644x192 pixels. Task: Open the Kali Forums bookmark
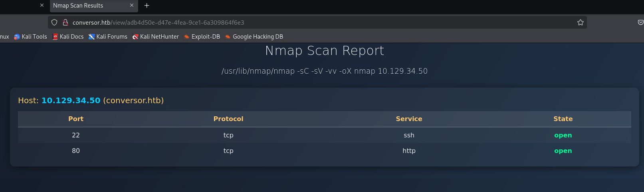108,37
